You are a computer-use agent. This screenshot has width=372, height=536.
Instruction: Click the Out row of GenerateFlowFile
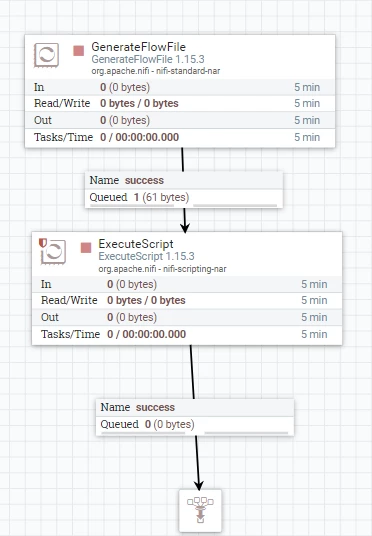180,120
